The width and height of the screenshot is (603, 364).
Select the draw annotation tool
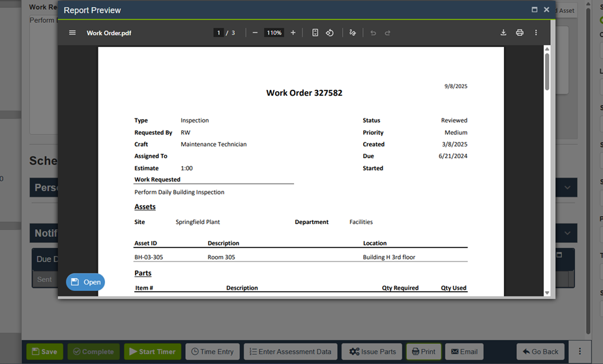353,33
